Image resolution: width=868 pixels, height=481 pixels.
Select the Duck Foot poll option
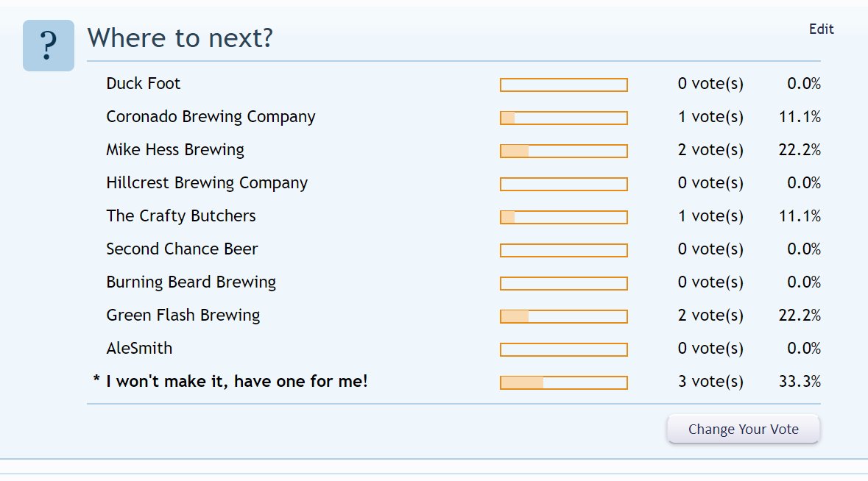pyautogui.click(x=143, y=84)
